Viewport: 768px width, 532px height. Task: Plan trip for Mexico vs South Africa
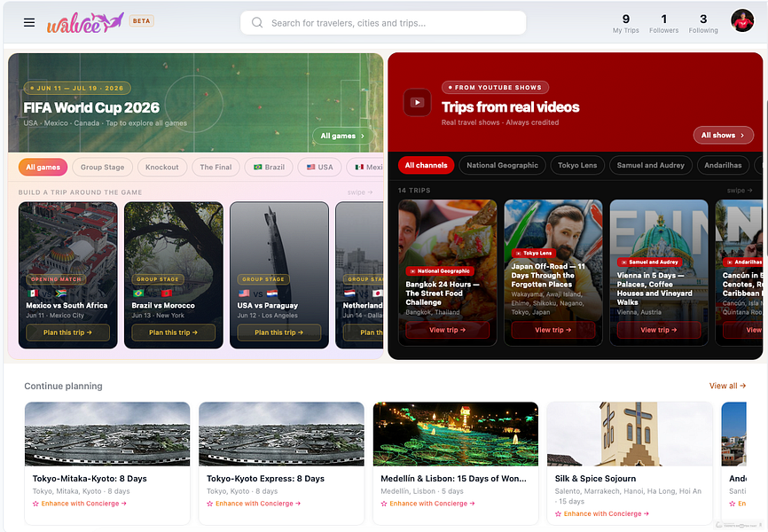pos(67,332)
